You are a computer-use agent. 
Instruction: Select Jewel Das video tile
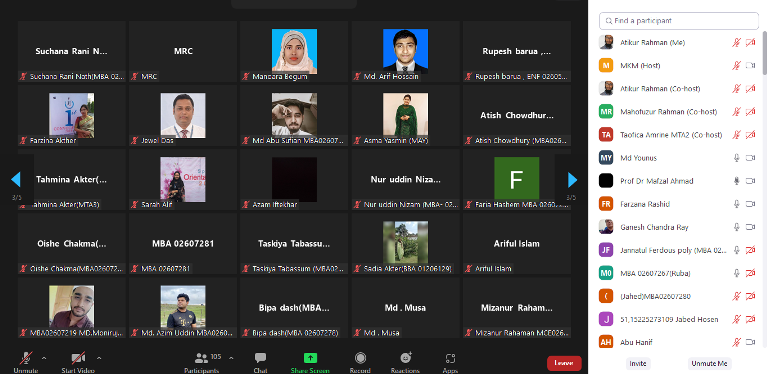tap(183, 116)
